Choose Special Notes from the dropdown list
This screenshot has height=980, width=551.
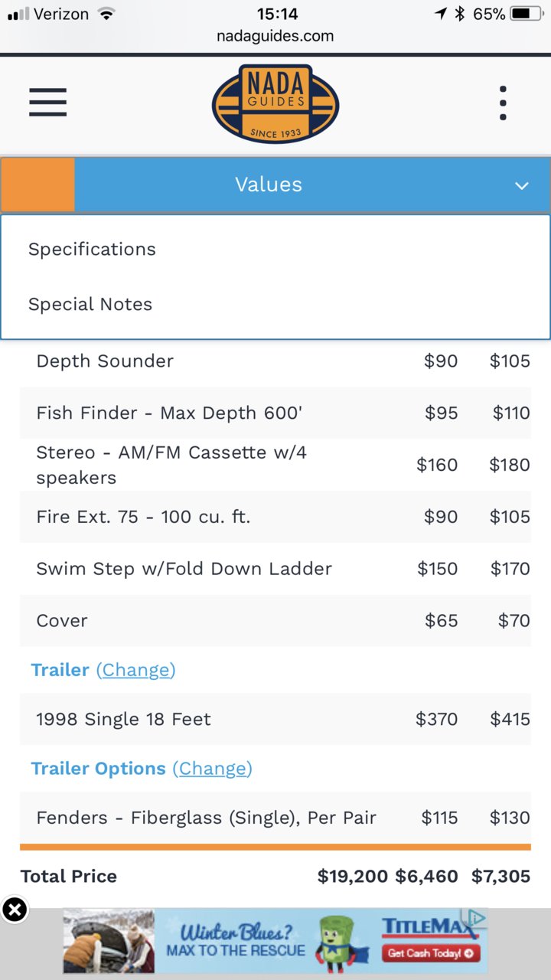(90, 305)
